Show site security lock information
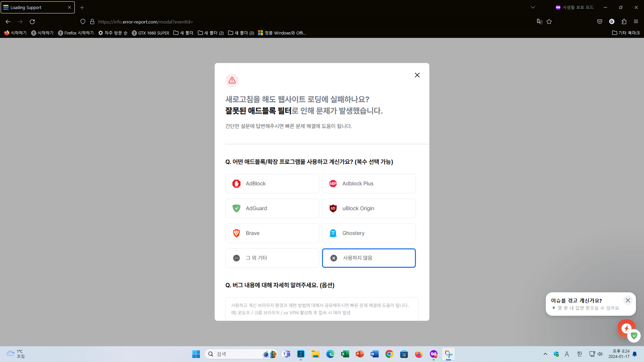 click(x=92, y=22)
